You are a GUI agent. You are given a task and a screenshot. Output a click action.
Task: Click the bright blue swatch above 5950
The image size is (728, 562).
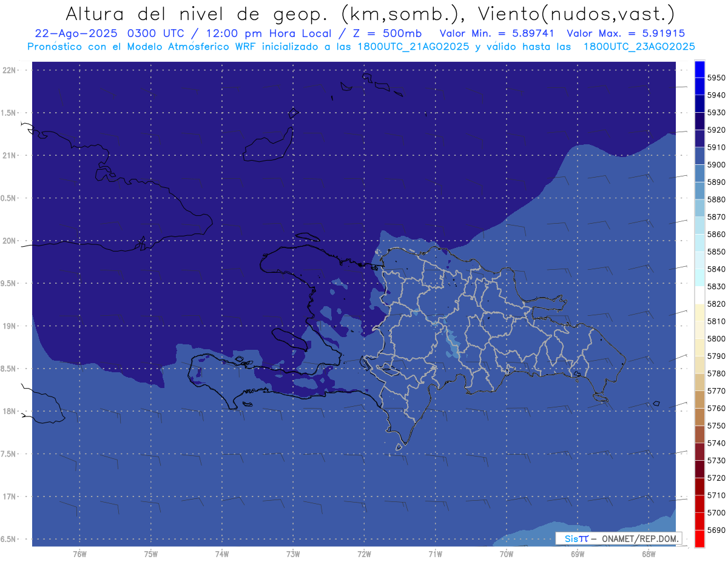(x=699, y=69)
